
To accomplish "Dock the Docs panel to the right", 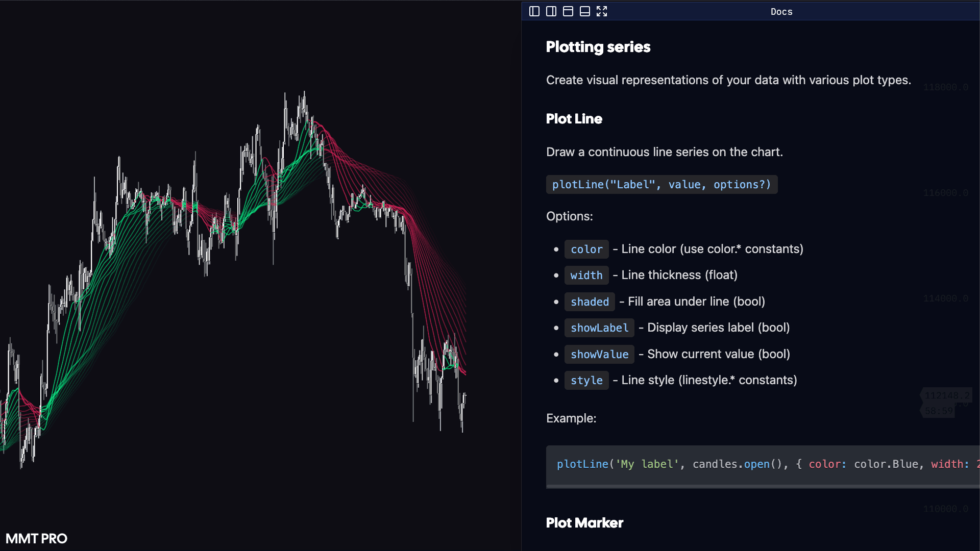I will click(x=551, y=11).
